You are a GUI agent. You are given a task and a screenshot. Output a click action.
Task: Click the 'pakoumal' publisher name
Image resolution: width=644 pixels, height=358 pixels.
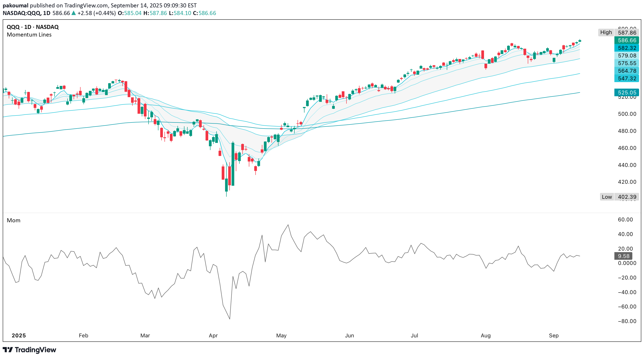point(15,5)
